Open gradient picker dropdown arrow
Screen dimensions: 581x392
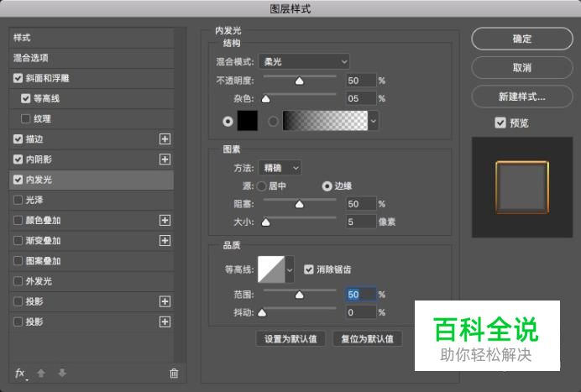373,121
